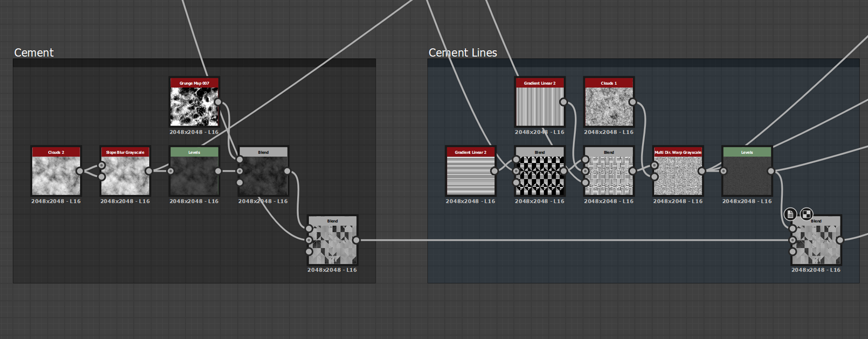
Task: Select the bottom Blend node in the Cement frame
Action: [332, 240]
